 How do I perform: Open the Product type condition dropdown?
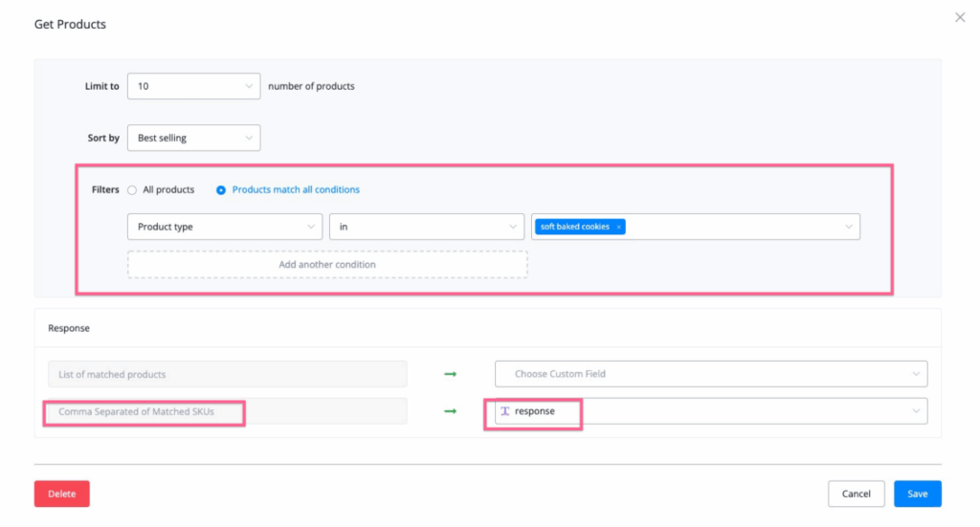(x=225, y=227)
